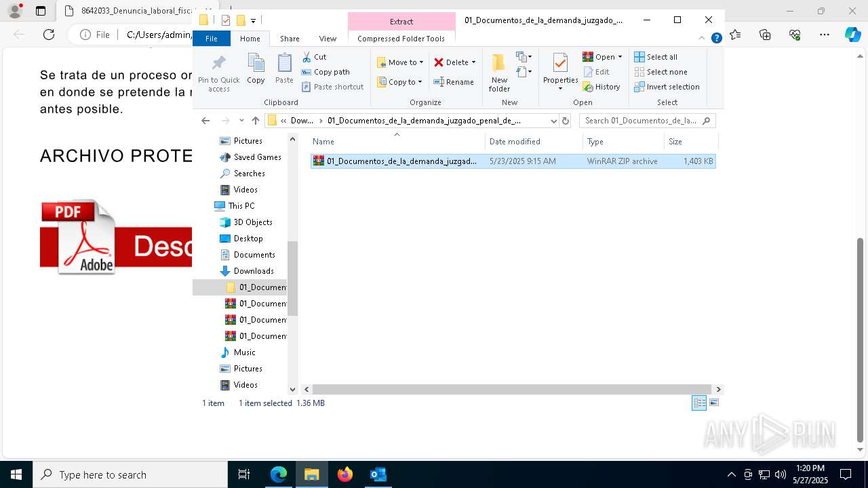Screen dimensions: 868x488
Task: Click navigation pane vertical scrollbar
Action: click(x=293, y=278)
